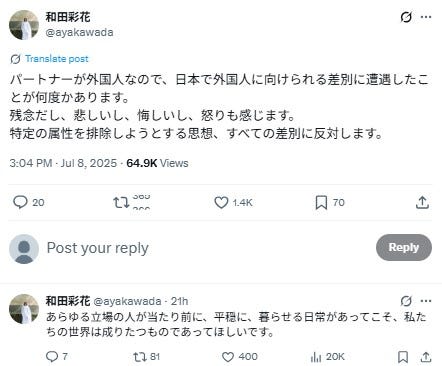Screen dimensions: 442x366
Task: Repost the second post with 81 reposts
Action: click(x=139, y=357)
